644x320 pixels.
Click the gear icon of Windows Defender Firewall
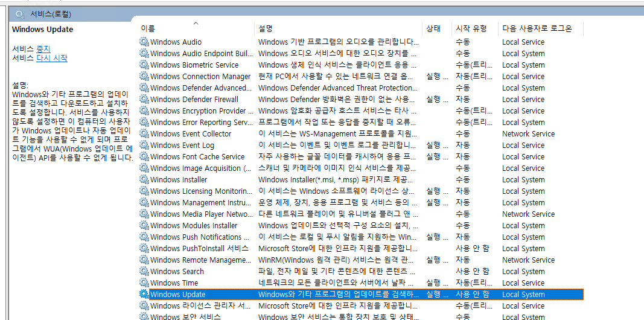[144, 99]
